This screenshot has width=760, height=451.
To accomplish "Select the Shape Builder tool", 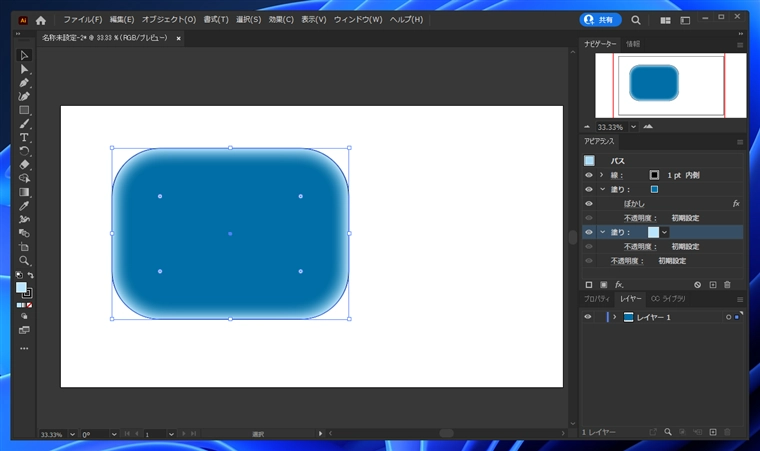I will pos(24,178).
